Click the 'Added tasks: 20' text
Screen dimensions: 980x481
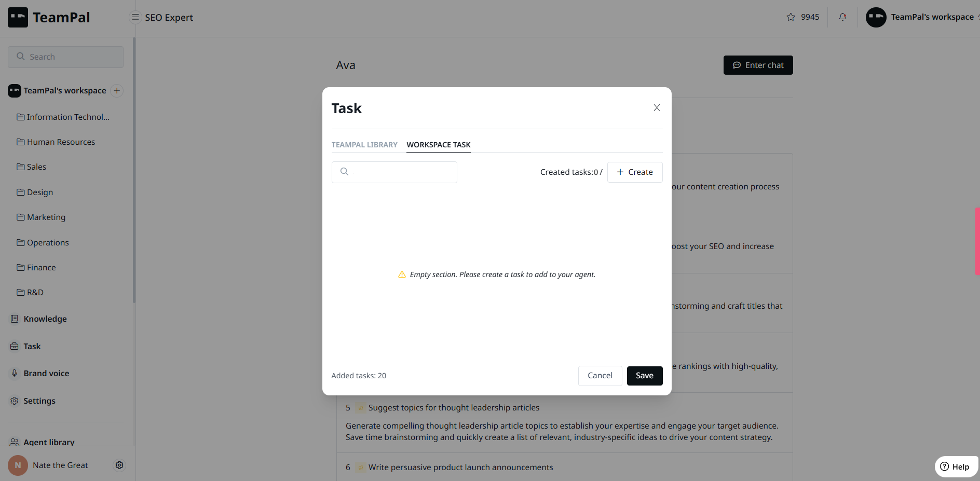[x=359, y=376]
